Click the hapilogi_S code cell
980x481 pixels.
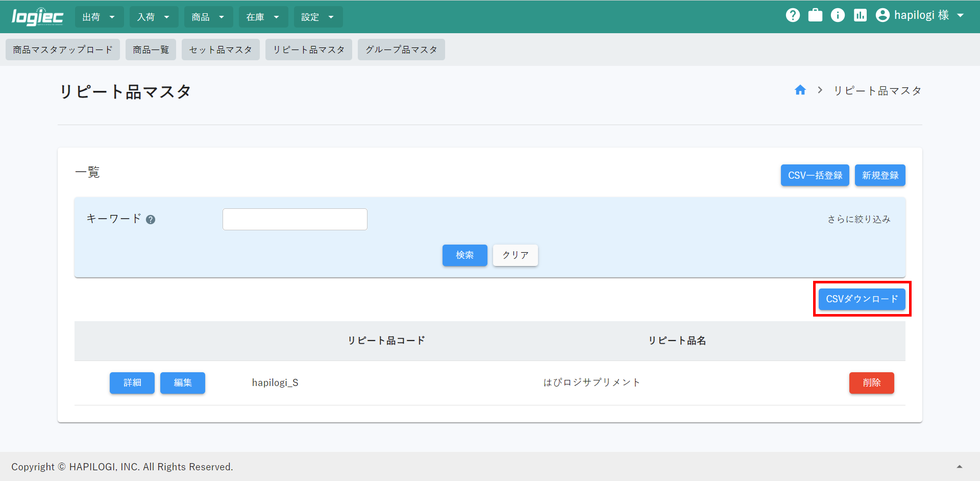275,382
